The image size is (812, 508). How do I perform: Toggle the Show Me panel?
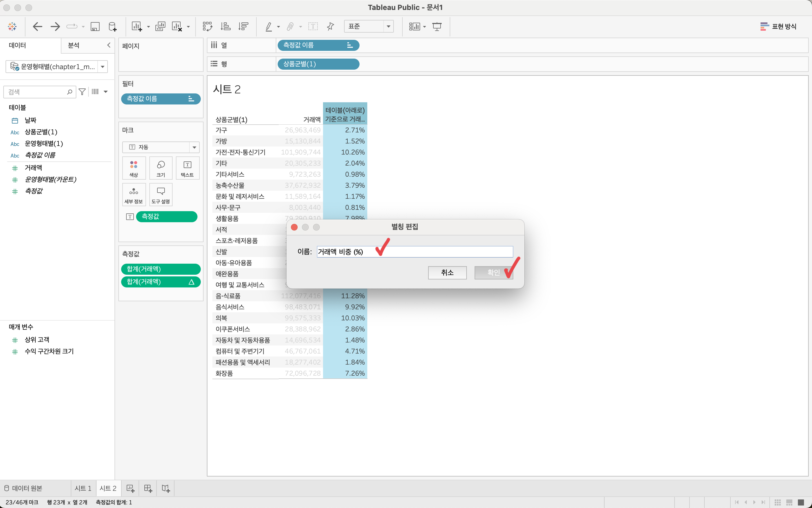click(778, 26)
